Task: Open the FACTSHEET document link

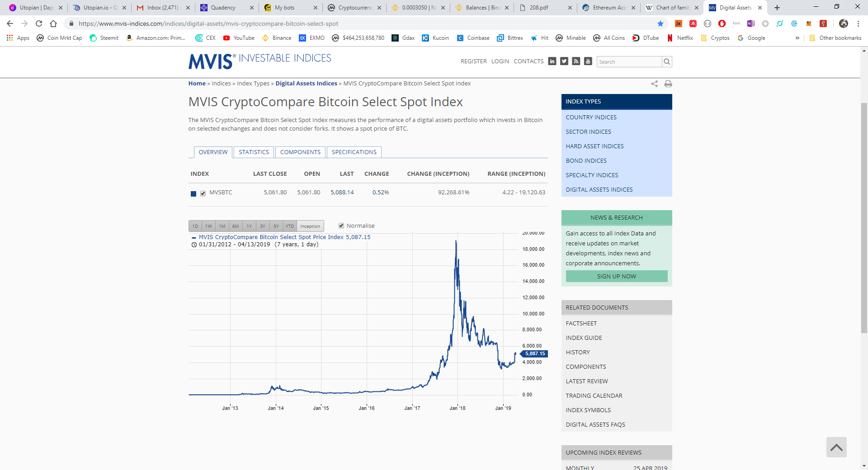Action: tap(581, 324)
